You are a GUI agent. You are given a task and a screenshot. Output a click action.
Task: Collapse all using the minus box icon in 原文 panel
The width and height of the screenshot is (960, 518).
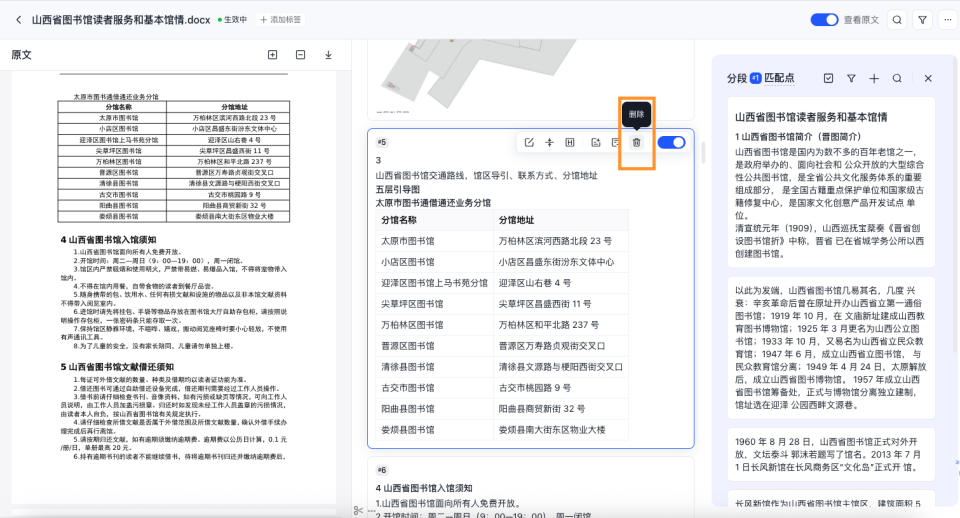(300, 55)
